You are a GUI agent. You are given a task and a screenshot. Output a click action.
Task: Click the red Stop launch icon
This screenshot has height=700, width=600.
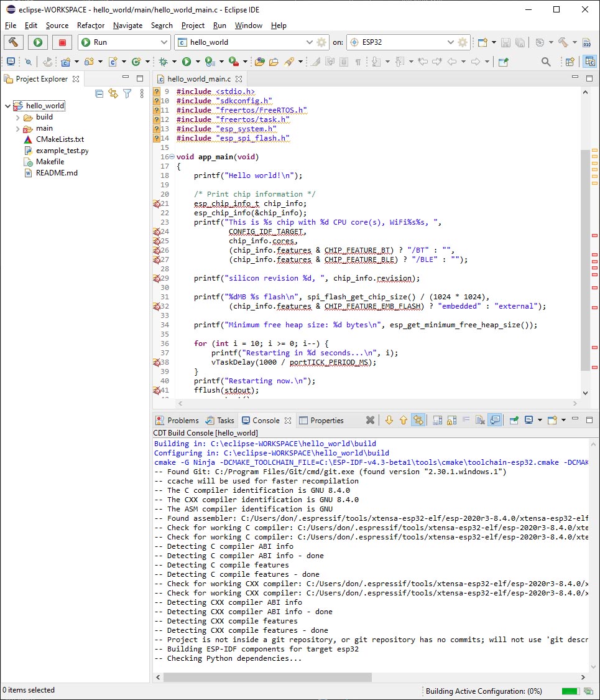pyautogui.click(x=62, y=42)
